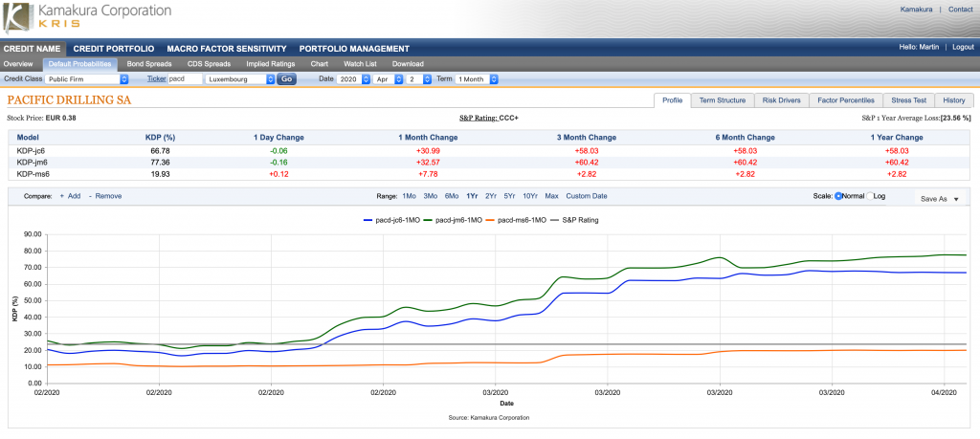Toggle the pacd-jc6-1MO legend series
The width and height of the screenshot is (980, 439).
point(391,220)
